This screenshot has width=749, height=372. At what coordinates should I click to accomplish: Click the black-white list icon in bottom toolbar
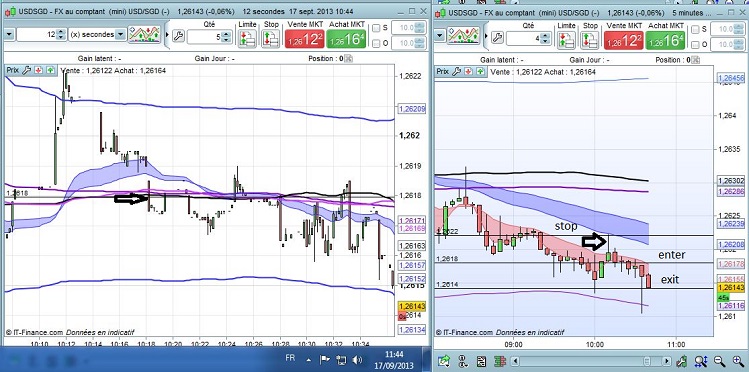pos(481,361)
